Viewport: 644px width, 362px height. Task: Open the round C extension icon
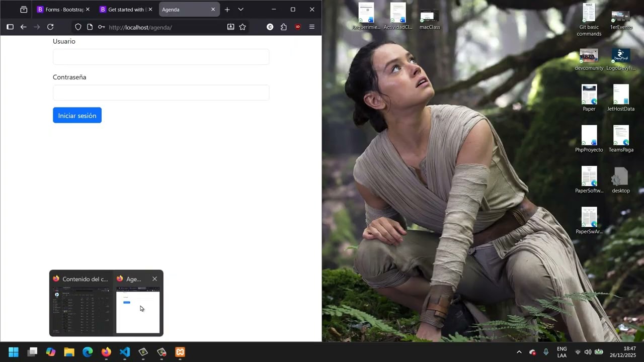click(270, 27)
